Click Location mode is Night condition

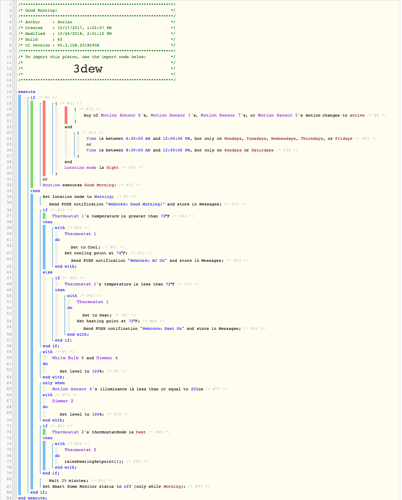point(92,168)
